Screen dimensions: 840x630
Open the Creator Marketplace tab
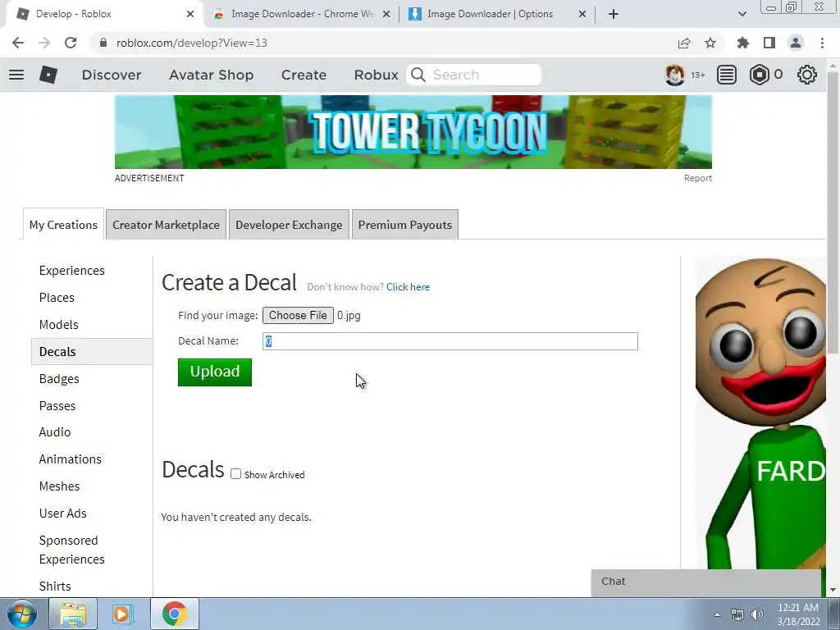click(166, 225)
